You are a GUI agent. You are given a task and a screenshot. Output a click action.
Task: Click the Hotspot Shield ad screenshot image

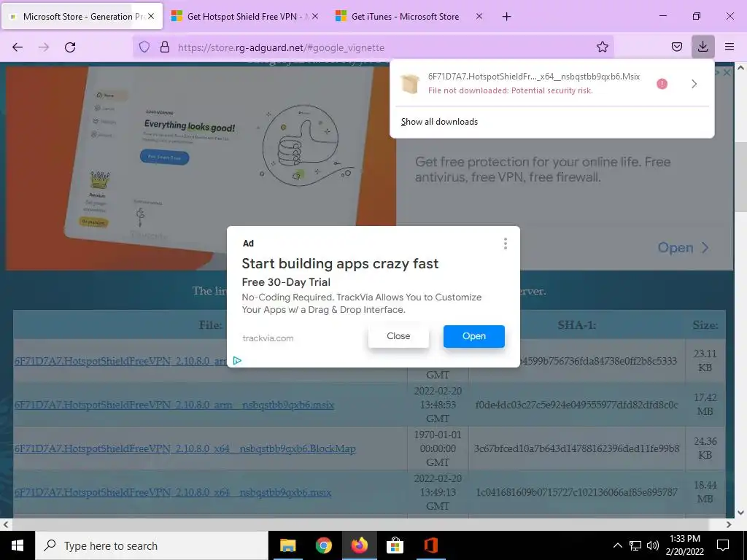point(201,168)
